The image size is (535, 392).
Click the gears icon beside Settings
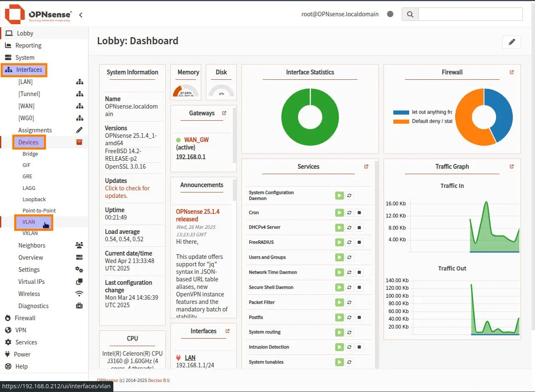(x=79, y=270)
